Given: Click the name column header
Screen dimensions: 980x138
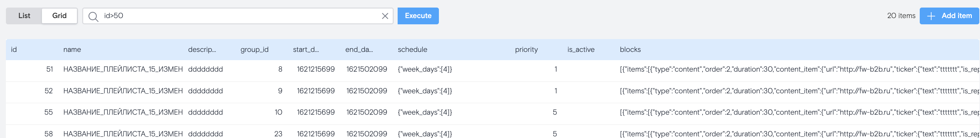Looking at the screenshot, I should 72,50.
